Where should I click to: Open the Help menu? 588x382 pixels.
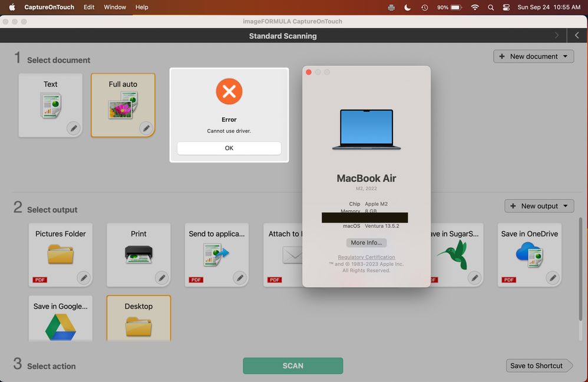[x=141, y=7]
